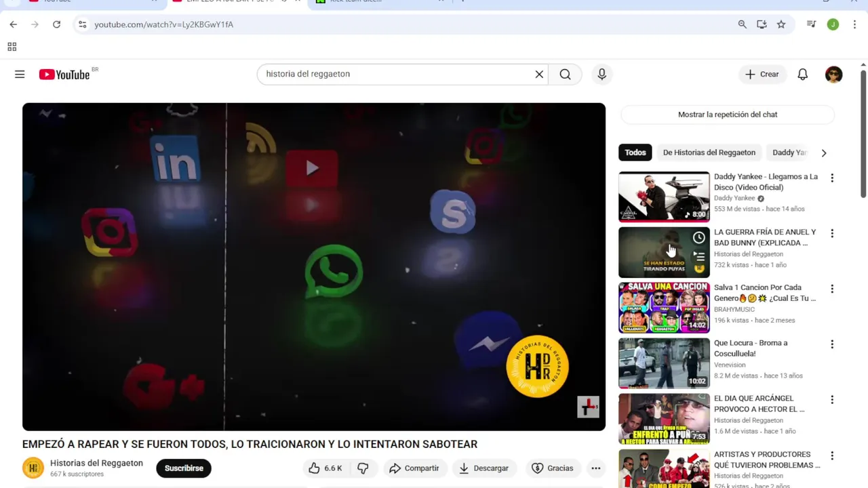868x488 pixels.
Task: Open the Chrome profile J avatar
Action: pos(833,24)
